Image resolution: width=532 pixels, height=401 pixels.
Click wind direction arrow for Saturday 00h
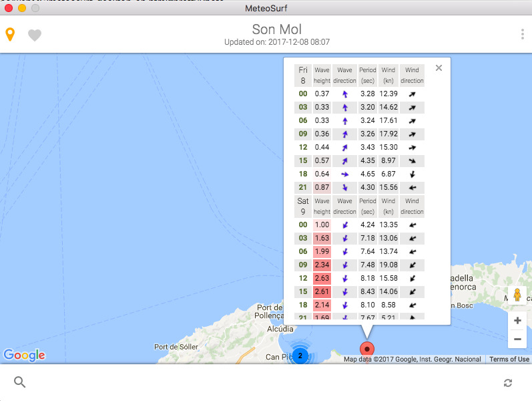tap(413, 225)
